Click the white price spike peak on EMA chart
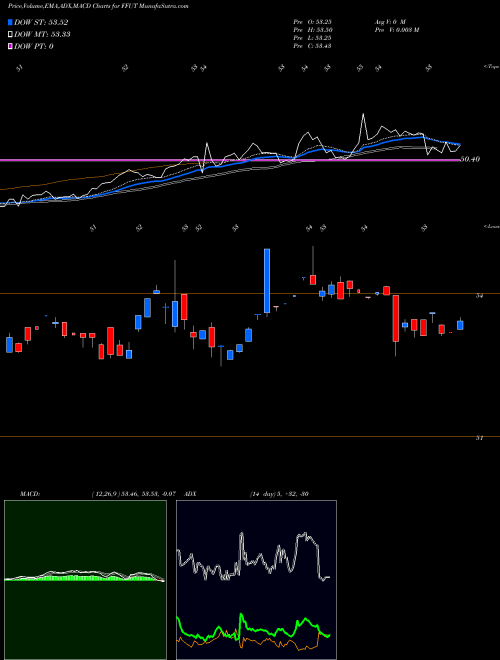 363,114
